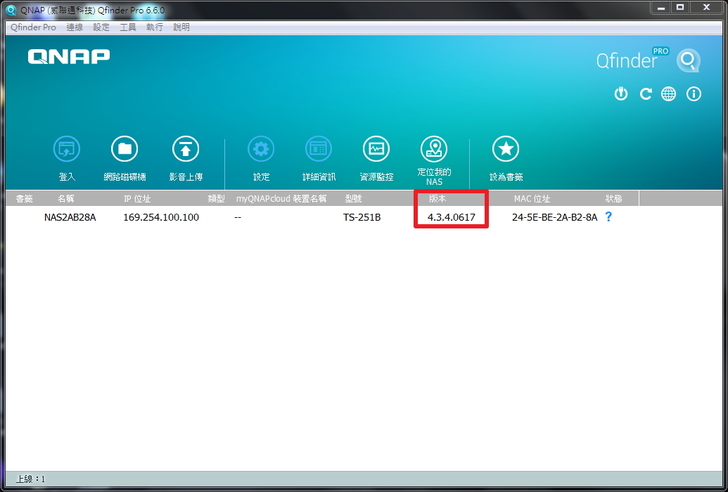Screen dimensions: 728x492
Task: Click 定位我的 NAS locate icon
Action: tap(434, 150)
